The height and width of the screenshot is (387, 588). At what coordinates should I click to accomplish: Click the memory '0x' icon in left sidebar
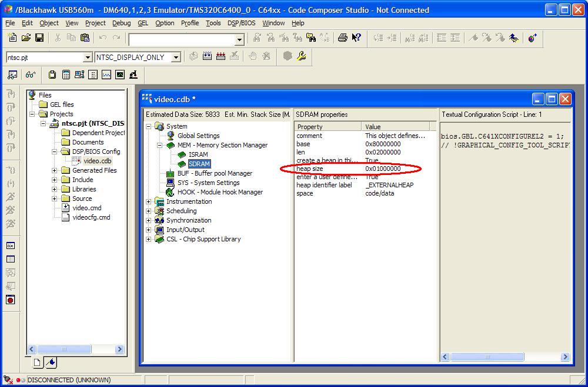(x=11, y=245)
